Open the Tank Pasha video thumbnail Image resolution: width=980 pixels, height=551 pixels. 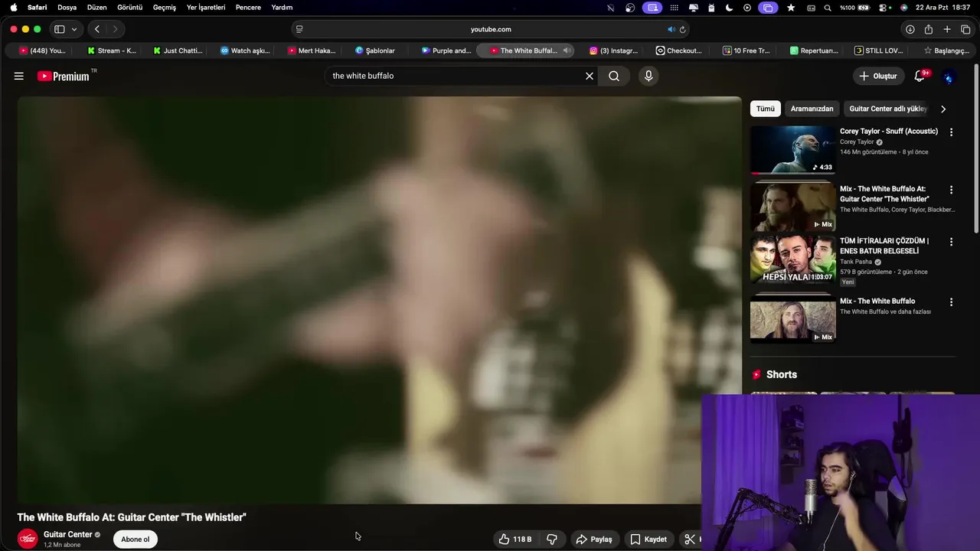click(x=792, y=260)
